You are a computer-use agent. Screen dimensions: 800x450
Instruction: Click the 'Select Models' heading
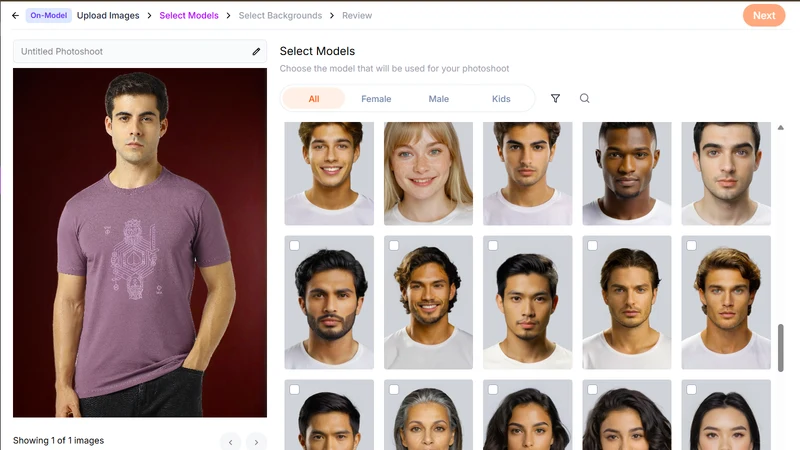(317, 51)
